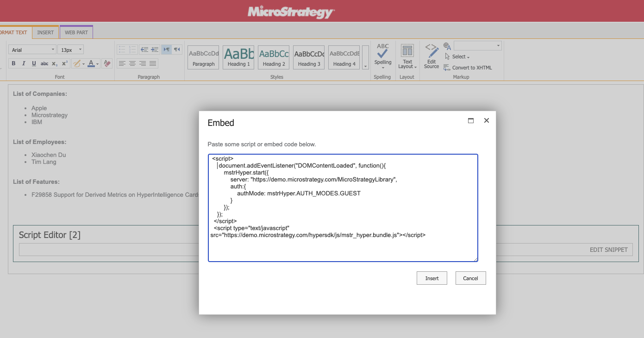Screen dimensions: 644x338
Task: Toggle Italic formatting in ribbon
Action: tap(24, 63)
